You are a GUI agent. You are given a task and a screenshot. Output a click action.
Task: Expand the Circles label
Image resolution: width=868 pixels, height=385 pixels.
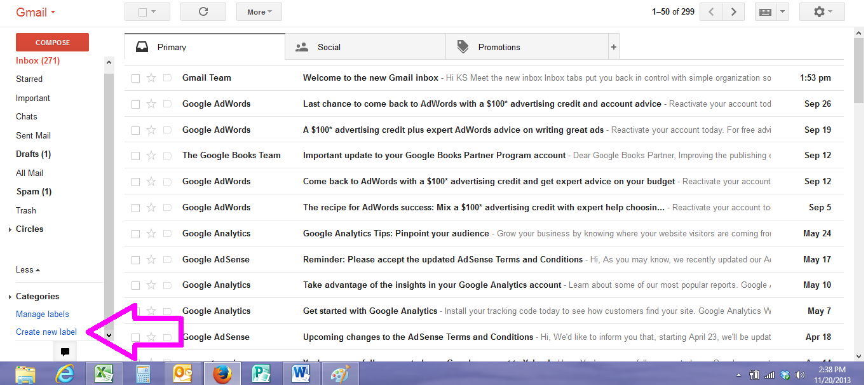point(10,229)
